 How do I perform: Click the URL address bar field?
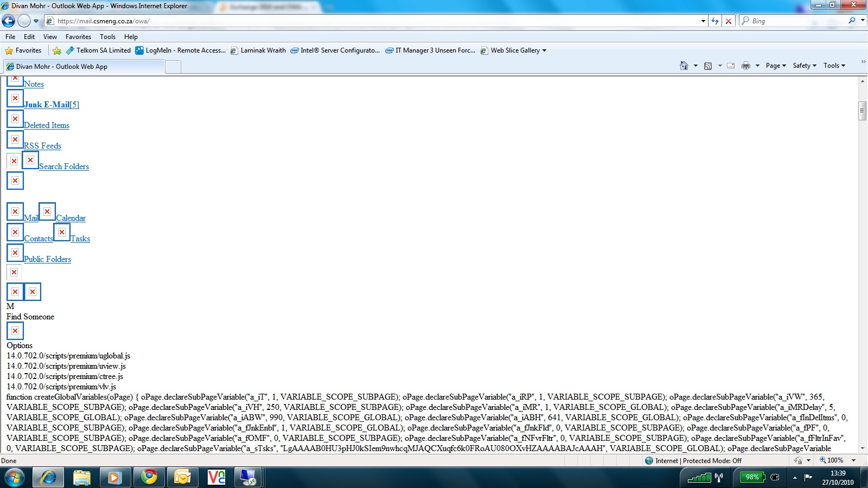[x=374, y=21]
